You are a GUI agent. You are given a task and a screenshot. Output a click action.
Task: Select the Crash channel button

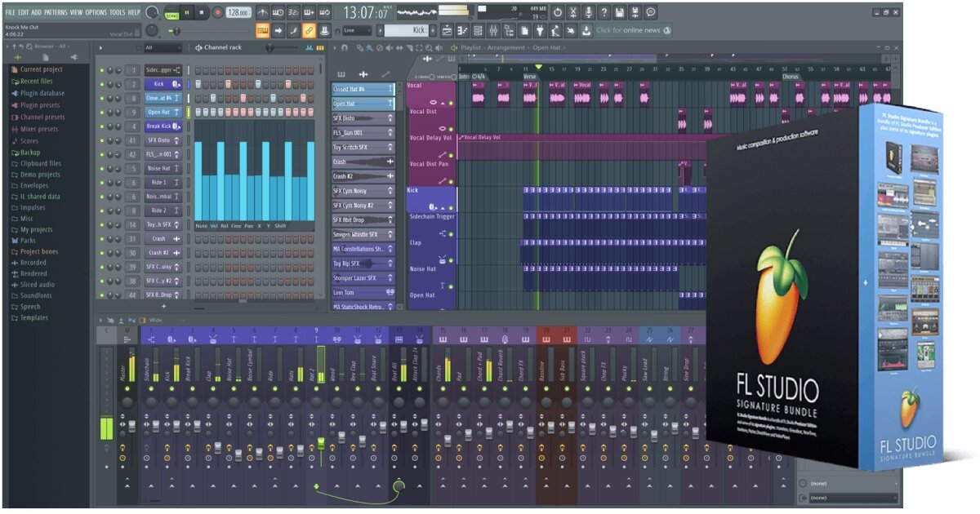pos(158,239)
